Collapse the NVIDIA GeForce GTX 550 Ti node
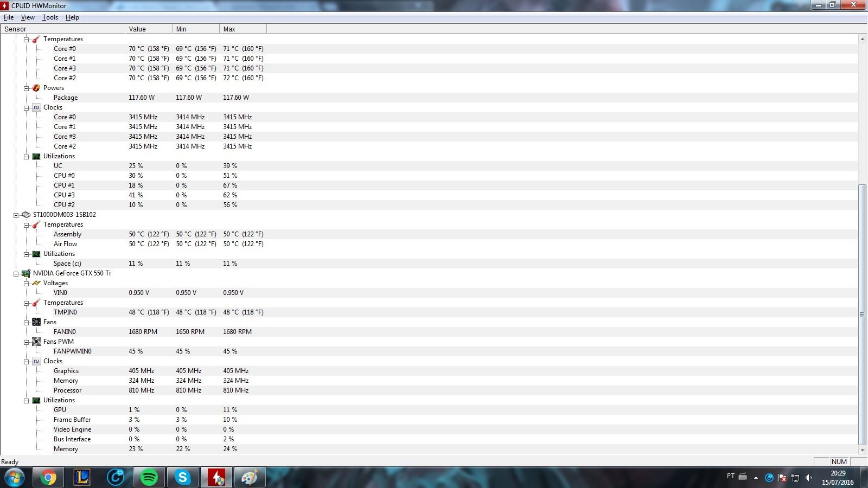The height and width of the screenshot is (488, 868). pyautogui.click(x=16, y=274)
